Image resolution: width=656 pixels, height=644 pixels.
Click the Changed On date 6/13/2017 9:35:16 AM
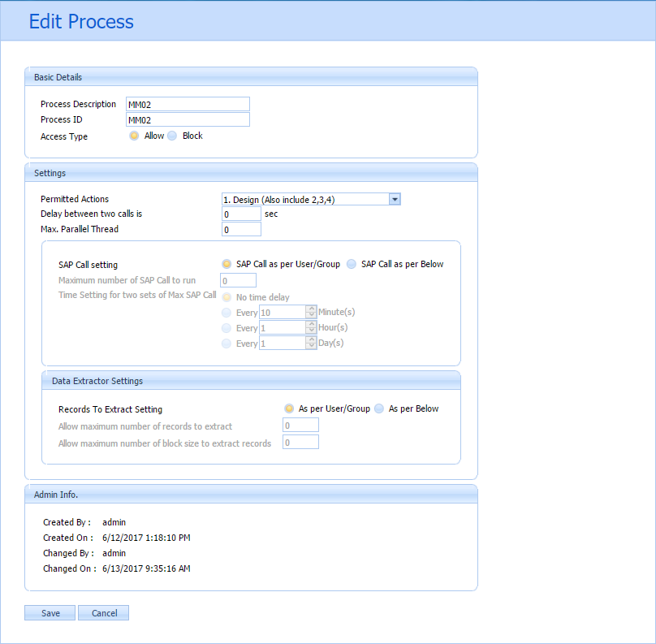click(x=146, y=568)
